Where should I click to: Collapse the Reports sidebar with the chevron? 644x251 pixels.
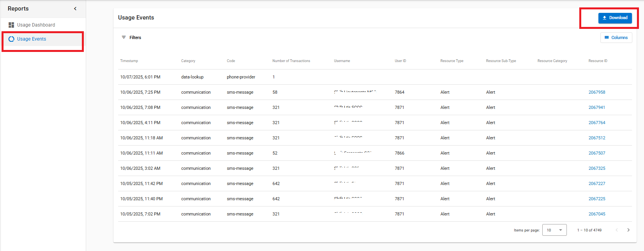click(x=75, y=9)
